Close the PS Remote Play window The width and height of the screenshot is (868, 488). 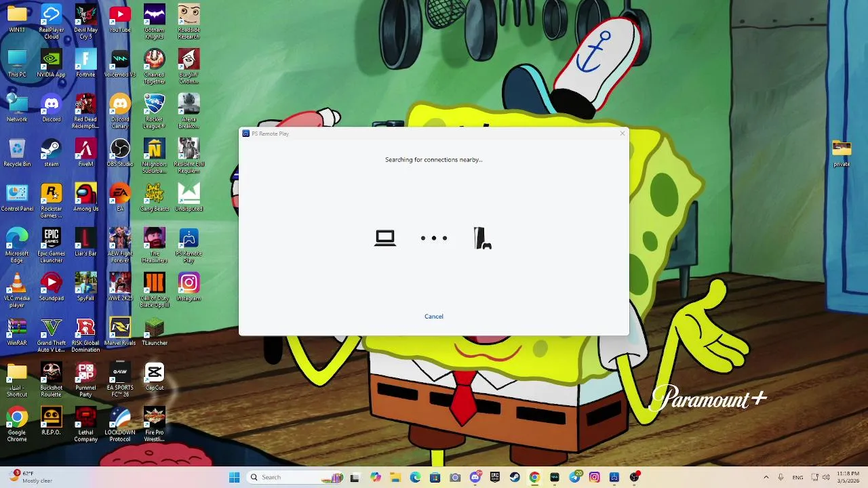click(623, 134)
